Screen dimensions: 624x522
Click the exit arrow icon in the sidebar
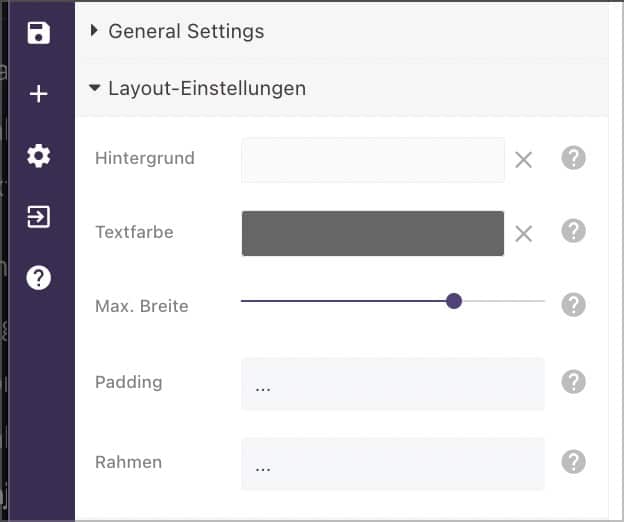click(39, 217)
